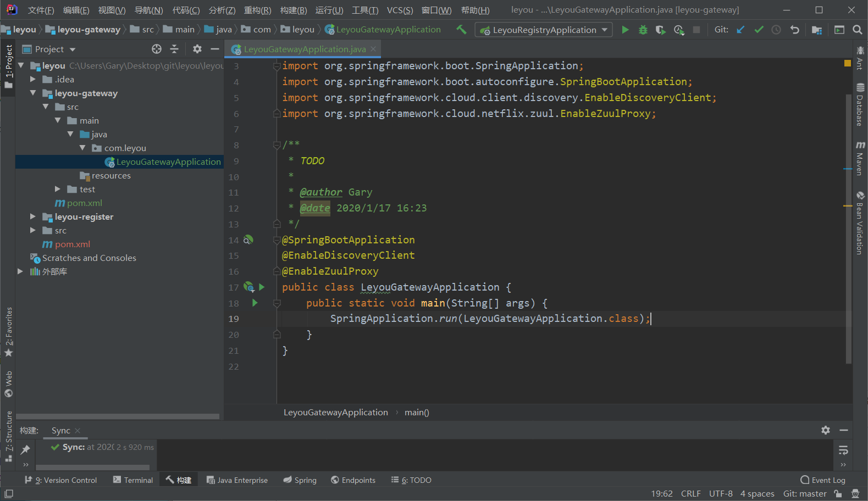Open the Terminal tool window
Viewport: 868px width, 501px height.
(x=133, y=480)
